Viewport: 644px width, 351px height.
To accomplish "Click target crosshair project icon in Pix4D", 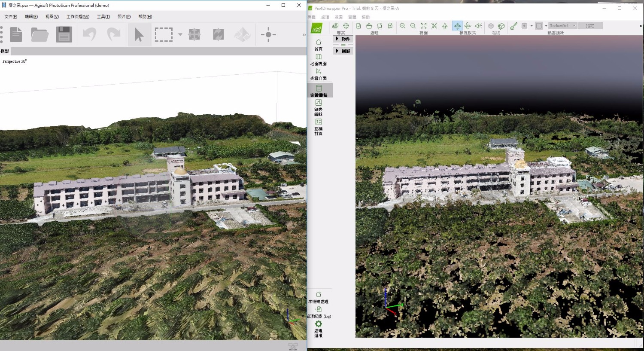I will [x=346, y=26].
